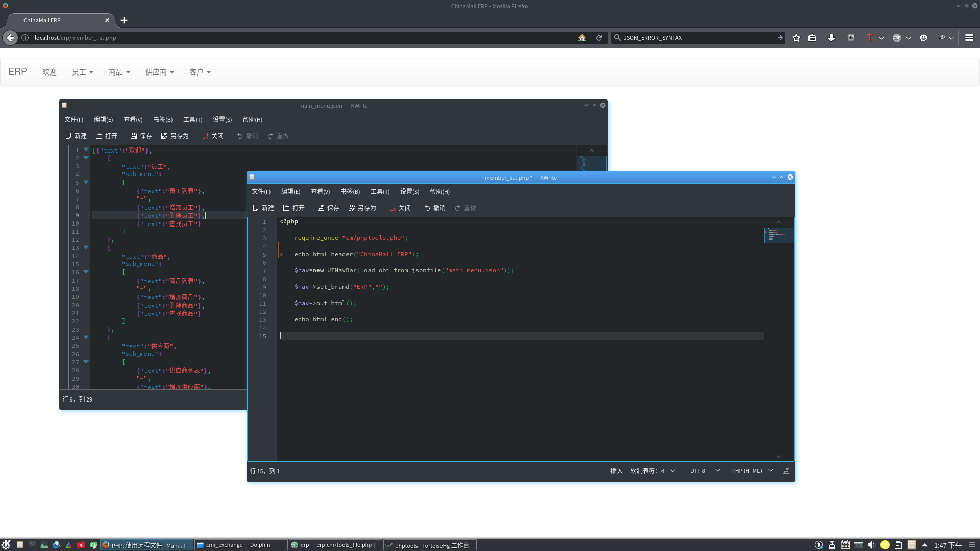
Task: Click the Adblock Plus ABP icon
Action: (897, 38)
